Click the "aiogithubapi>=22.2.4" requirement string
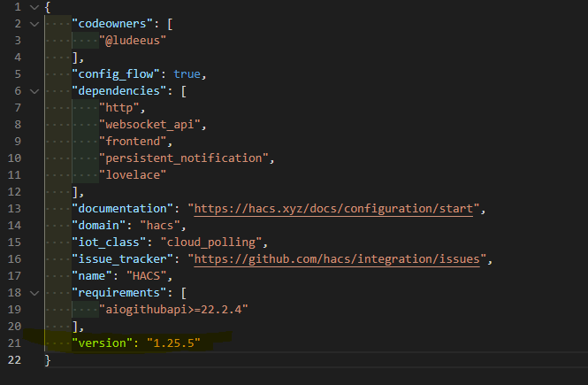The height and width of the screenshot is (385, 588). point(173,310)
